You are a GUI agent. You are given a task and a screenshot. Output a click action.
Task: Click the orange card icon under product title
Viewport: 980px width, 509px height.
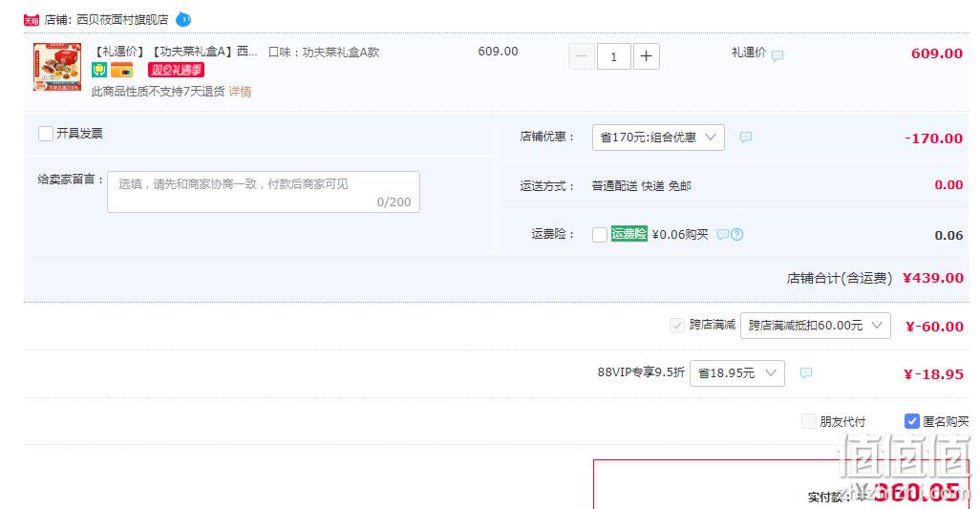tap(122, 70)
